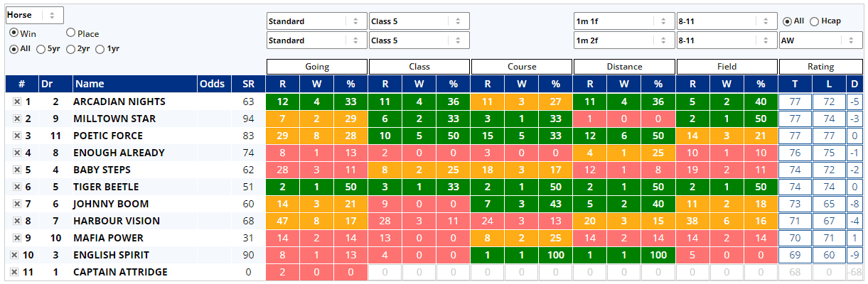Screen dimensions: 868x284
Task: Click the Mafia Power horse name
Action: pyautogui.click(x=108, y=238)
